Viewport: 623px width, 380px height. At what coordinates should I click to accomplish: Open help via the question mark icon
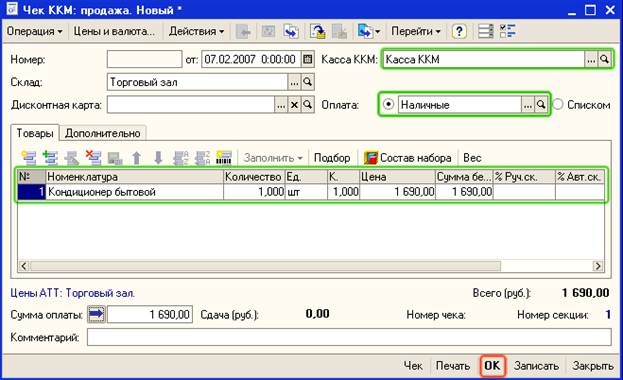click(x=459, y=31)
